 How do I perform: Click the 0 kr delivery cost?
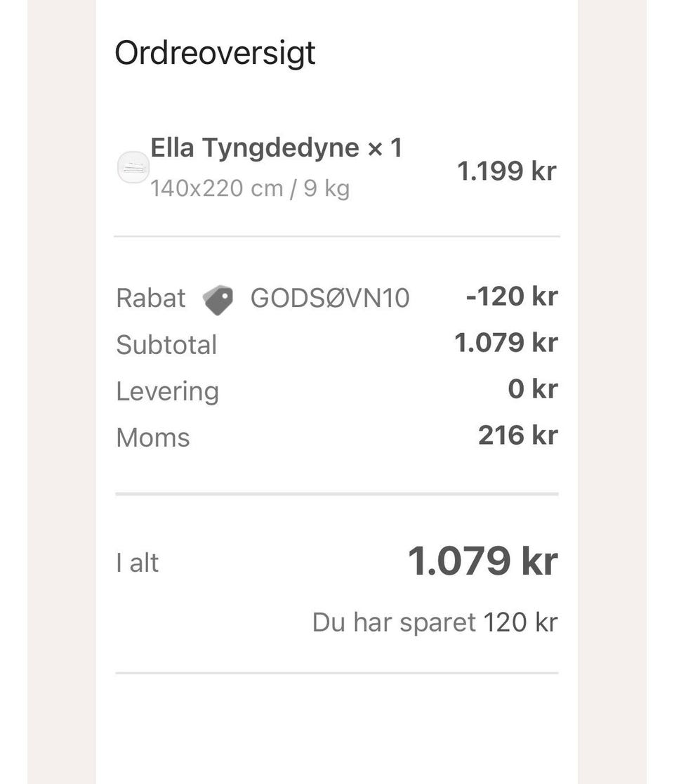tap(532, 389)
